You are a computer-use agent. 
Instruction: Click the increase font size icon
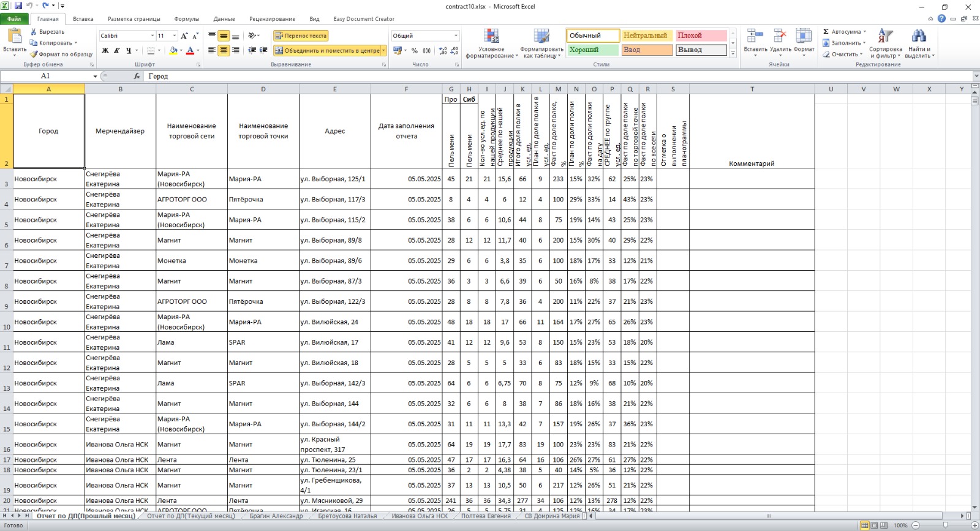click(x=186, y=36)
